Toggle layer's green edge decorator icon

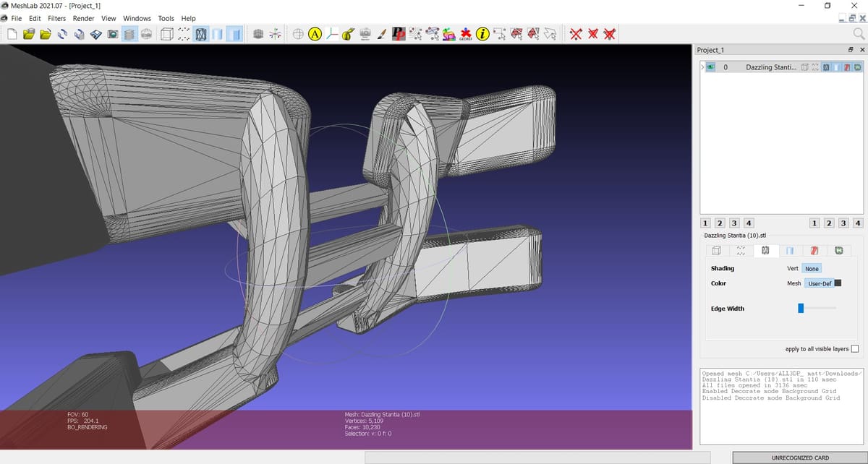coord(858,66)
